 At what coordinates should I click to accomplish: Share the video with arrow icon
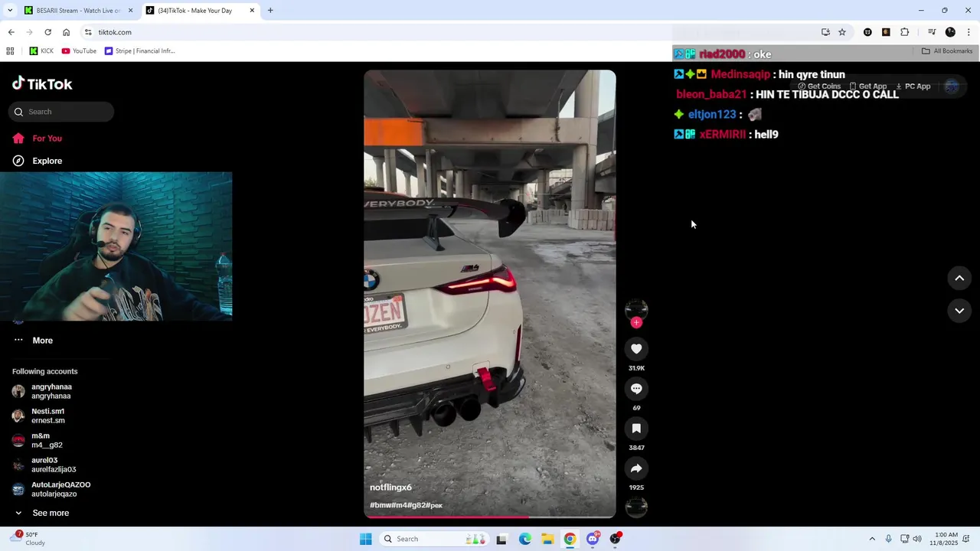coord(636,468)
